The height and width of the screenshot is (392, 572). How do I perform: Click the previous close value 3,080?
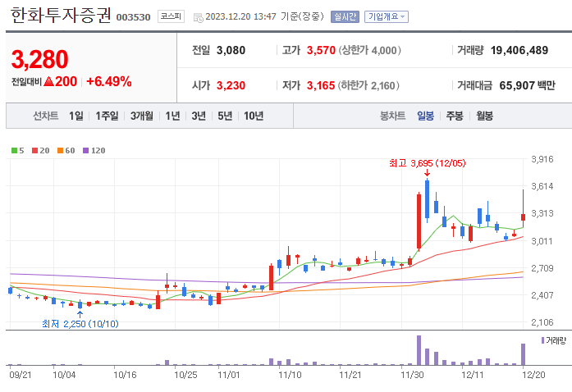[x=231, y=50]
